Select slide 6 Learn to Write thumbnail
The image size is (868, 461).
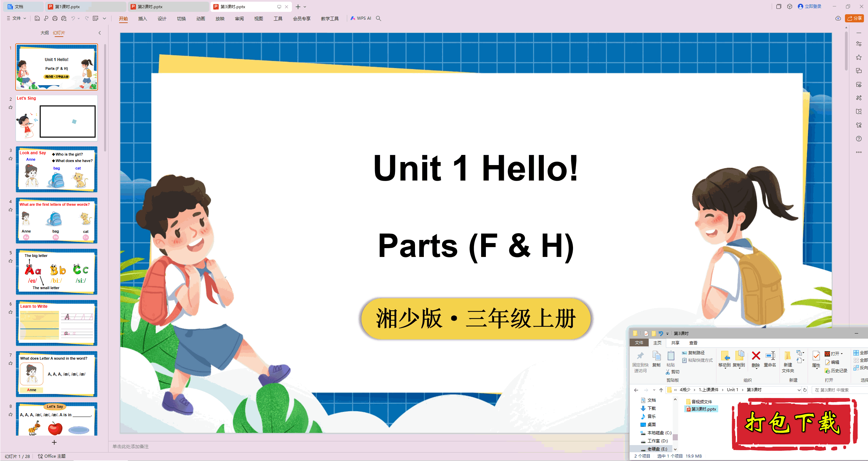[57, 323]
